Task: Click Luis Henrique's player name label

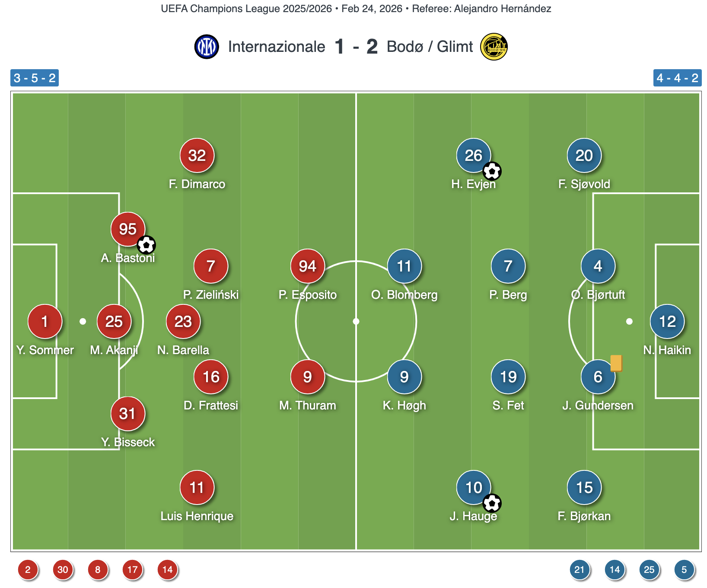Action: 197,516
